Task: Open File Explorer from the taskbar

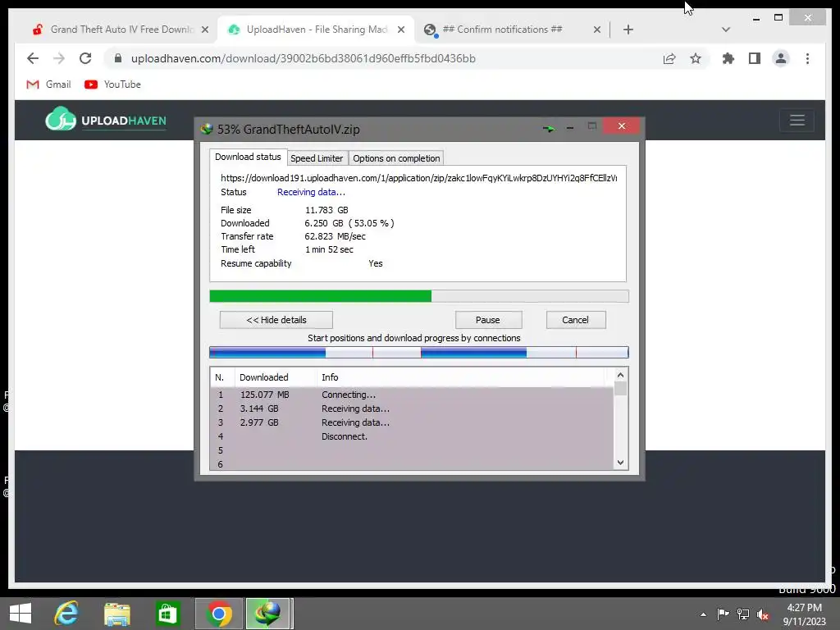Action: point(116,614)
